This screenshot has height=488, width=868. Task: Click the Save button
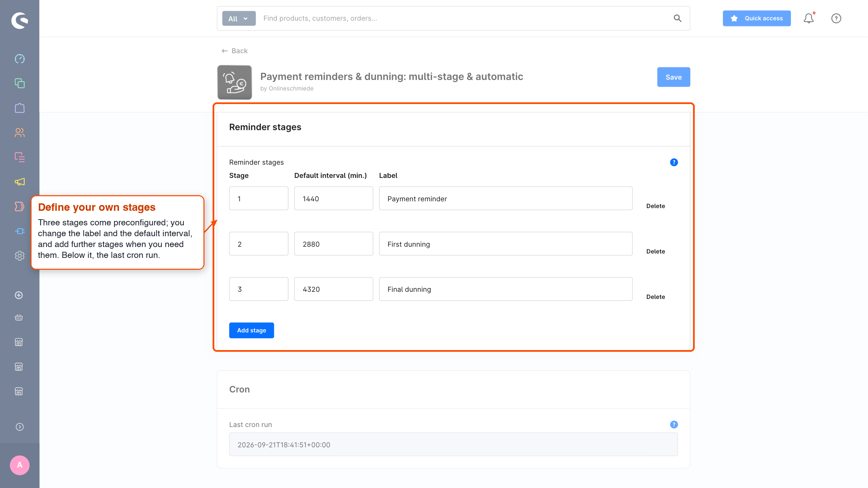[674, 77]
